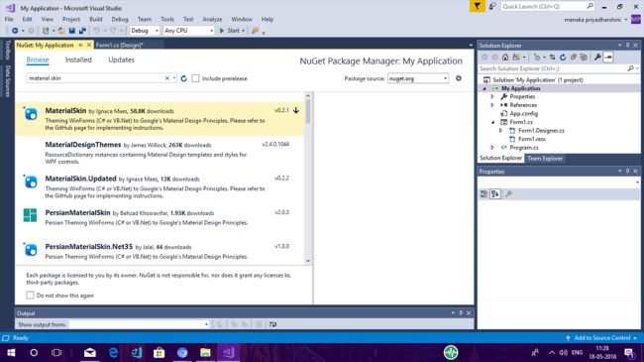Expand the Program.cs node
This screenshot has width=644, height=362.
click(x=492, y=147)
